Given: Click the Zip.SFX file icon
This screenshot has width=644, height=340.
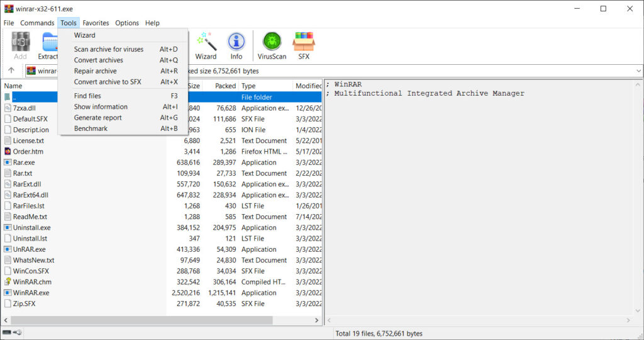Looking at the screenshot, I should point(8,303).
